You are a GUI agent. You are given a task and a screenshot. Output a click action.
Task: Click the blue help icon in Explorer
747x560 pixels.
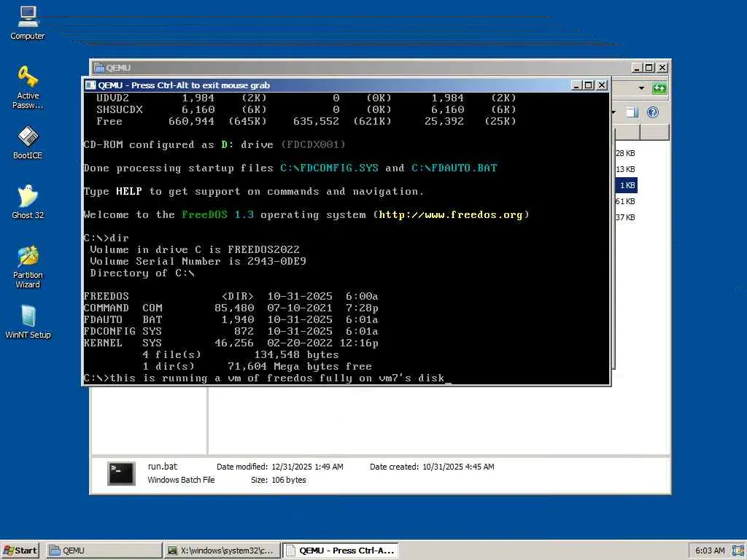click(x=653, y=112)
